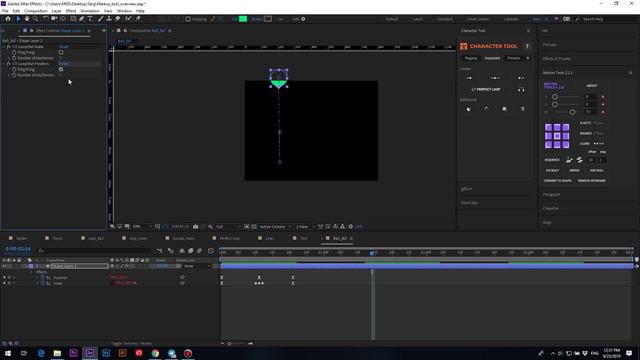This screenshot has width=640, height=360.
Task: Expand the Effects & Presets panel
Action: click(x=557, y=59)
